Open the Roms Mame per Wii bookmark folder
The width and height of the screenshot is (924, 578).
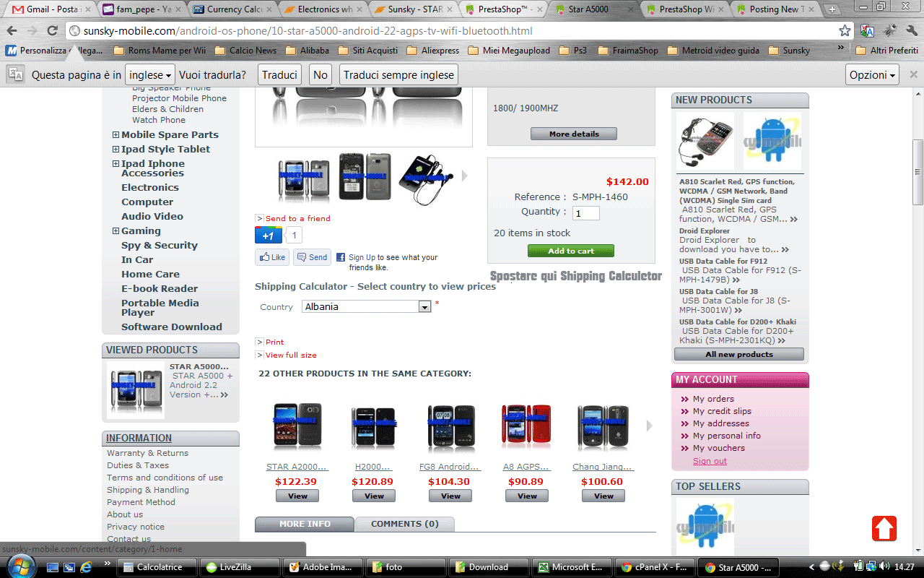[159, 51]
